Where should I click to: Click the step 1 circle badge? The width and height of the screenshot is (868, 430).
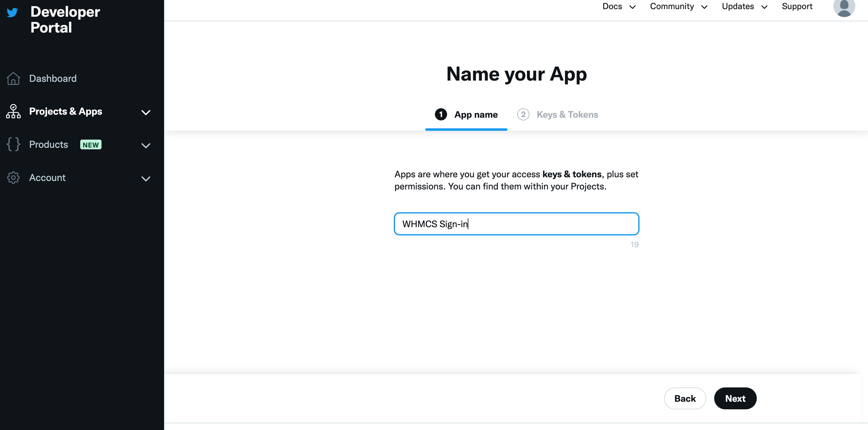tap(441, 114)
